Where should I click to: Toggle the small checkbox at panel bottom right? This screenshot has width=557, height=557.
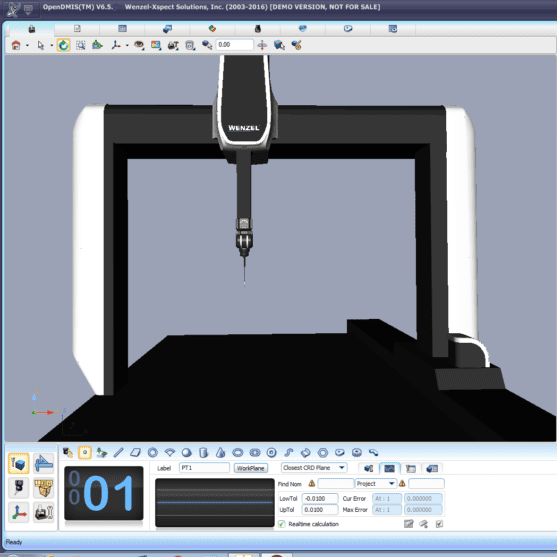tap(439, 524)
